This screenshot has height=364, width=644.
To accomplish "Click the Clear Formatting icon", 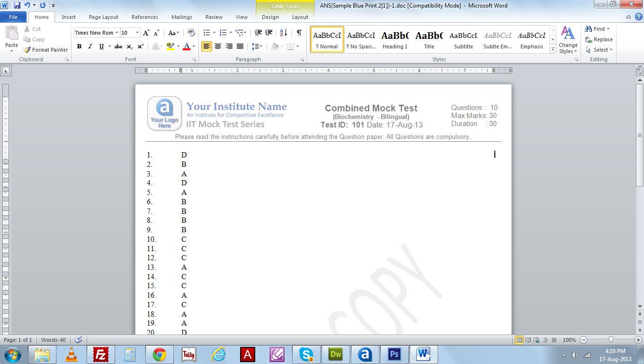I will 191,33.
